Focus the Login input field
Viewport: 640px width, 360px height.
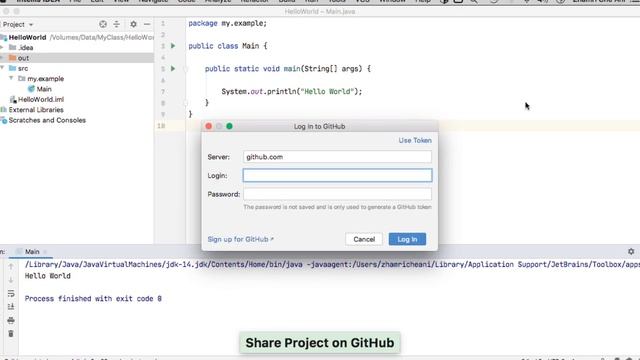click(337, 176)
